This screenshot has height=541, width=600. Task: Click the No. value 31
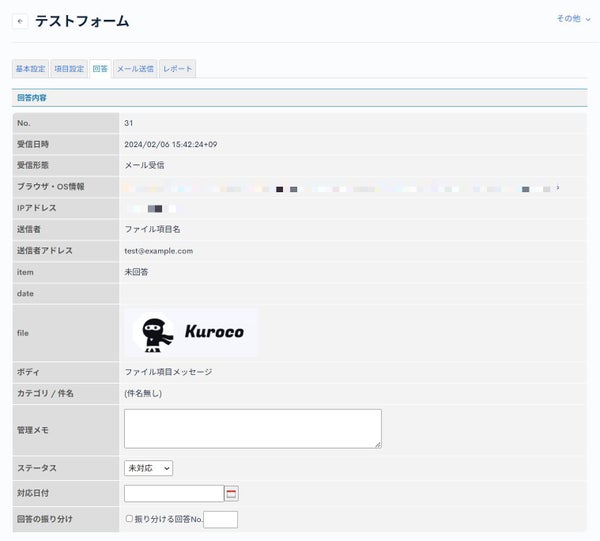(x=129, y=123)
